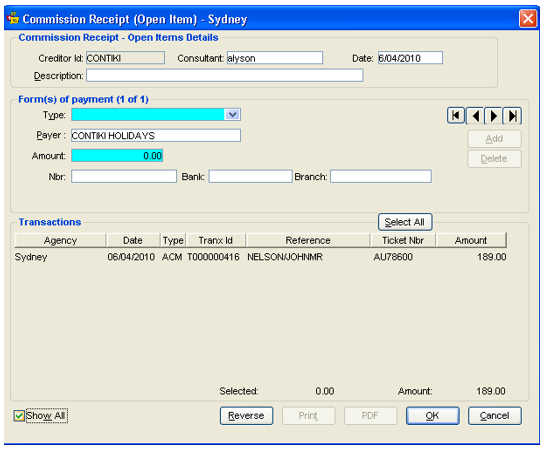Click transaction type ACM
545x449 pixels.
coord(172,257)
